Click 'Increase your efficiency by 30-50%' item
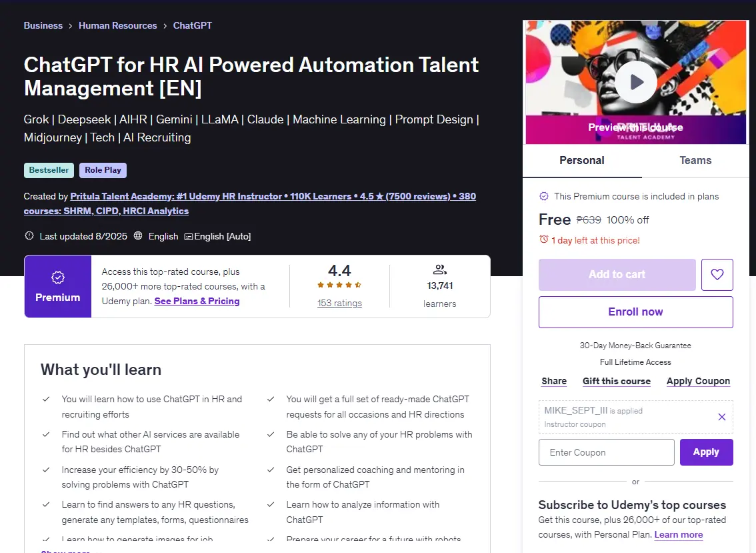Image resolution: width=756 pixels, height=553 pixels. [x=140, y=477]
